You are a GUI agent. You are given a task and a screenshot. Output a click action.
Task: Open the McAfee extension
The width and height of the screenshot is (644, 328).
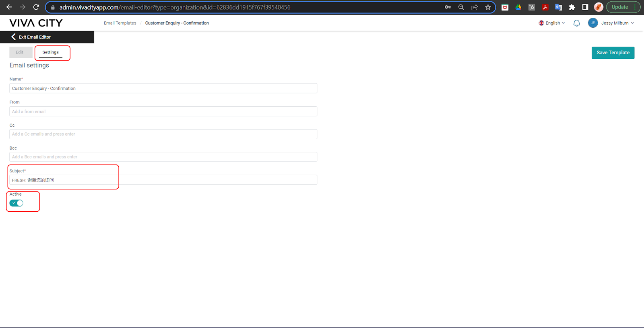(505, 7)
